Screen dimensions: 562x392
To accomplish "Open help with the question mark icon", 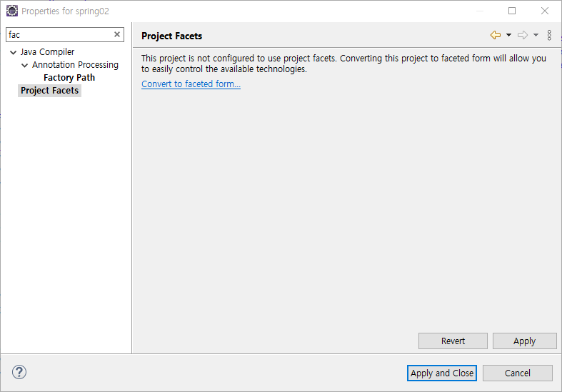I will [19, 372].
